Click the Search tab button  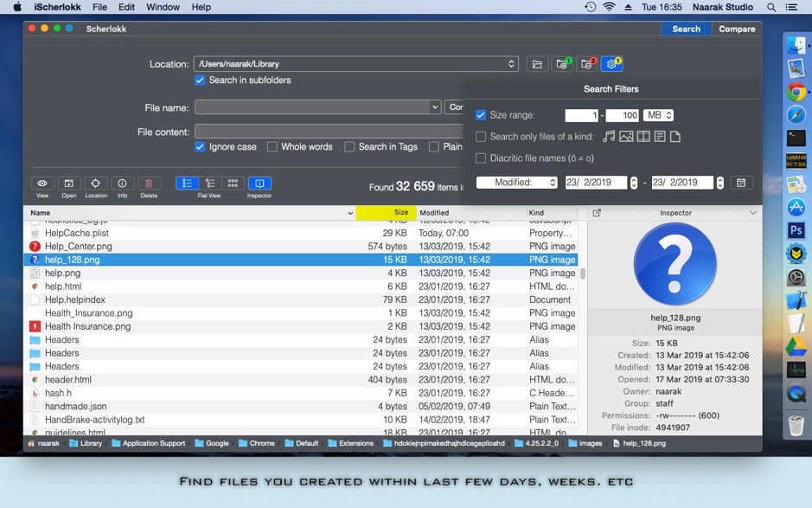click(686, 29)
